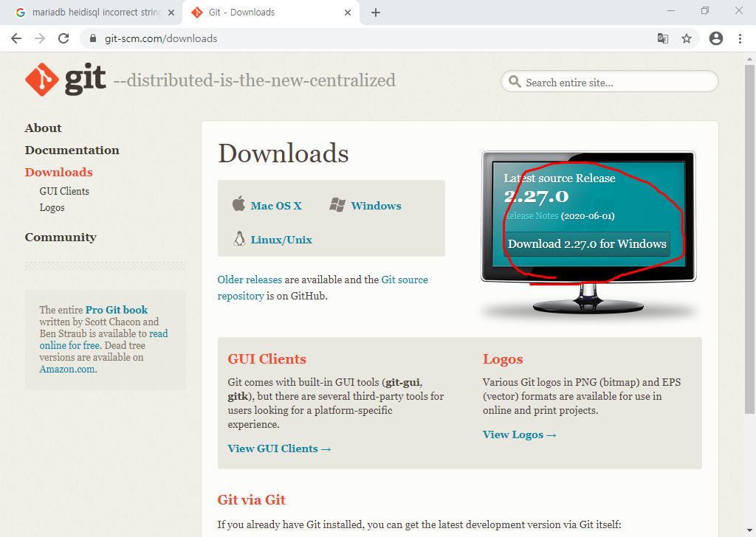Click the distributed-is-the-new-centralized tagline
The width and height of the screenshot is (756, 537).
pyautogui.click(x=255, y=80)
